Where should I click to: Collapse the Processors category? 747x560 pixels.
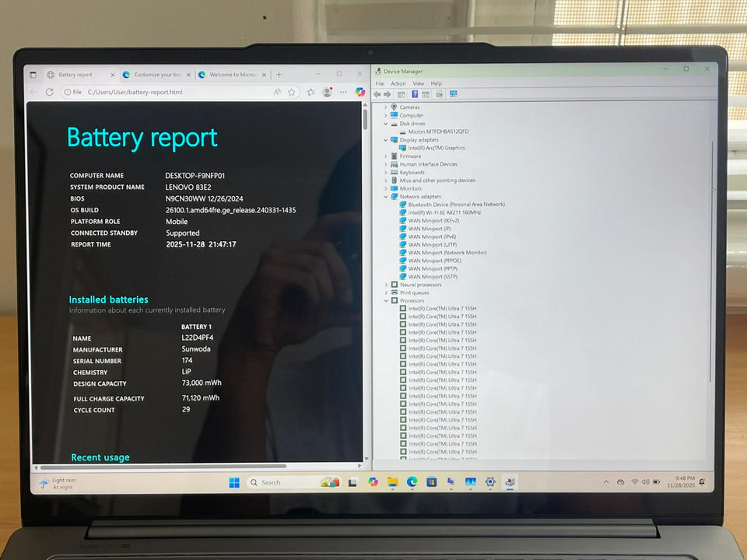click(386, 300)
